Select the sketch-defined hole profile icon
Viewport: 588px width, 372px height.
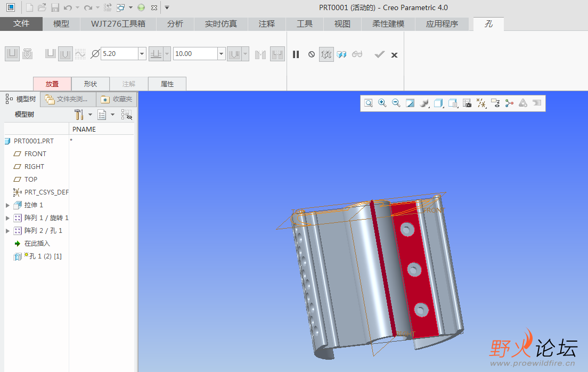pos(80,54)
